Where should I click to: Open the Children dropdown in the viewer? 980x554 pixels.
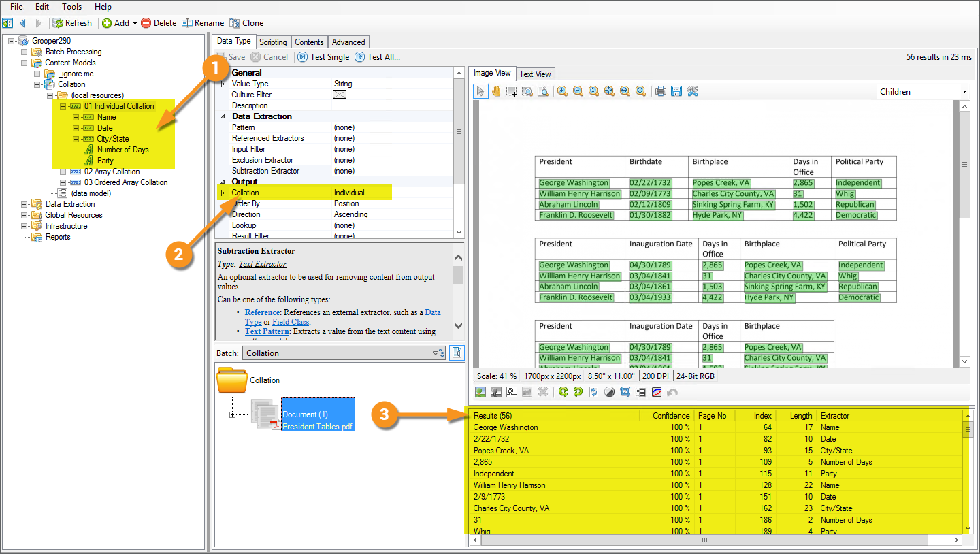(x=964, y=92)
